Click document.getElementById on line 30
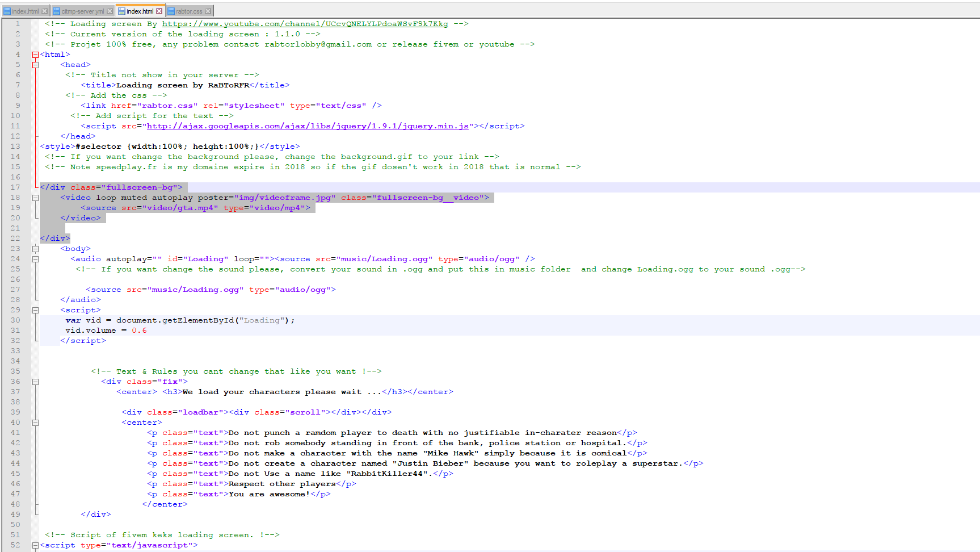980x552 pixels. point(175,320)
